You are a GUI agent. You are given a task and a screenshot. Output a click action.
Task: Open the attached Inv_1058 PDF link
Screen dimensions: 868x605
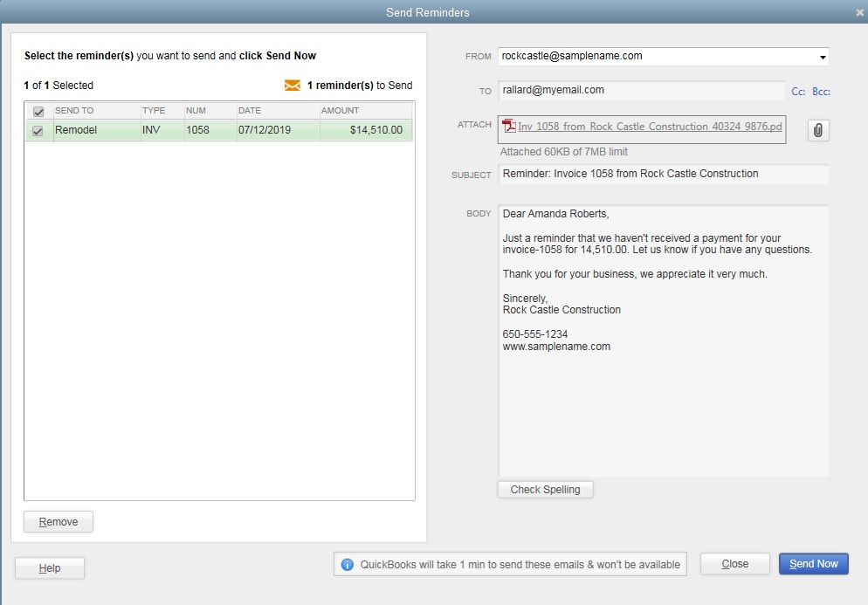(x=650, y=127)
